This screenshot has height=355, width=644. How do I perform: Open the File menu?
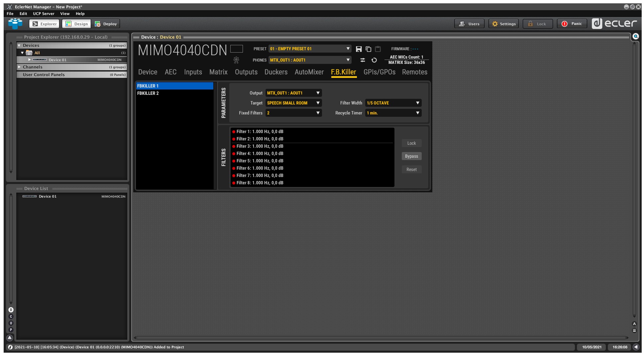10,14
